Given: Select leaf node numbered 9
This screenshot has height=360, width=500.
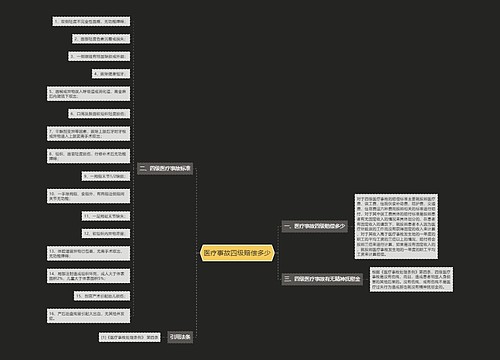Looking at the screenshot, I should pyautogui.click(x=106, y=176).
